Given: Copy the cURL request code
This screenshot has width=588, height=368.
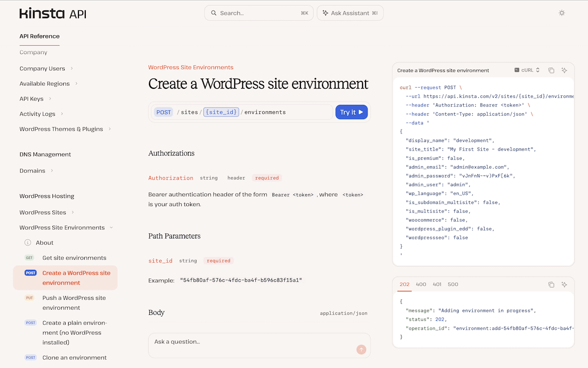Looking at the screenshot, I should [551, 70].
